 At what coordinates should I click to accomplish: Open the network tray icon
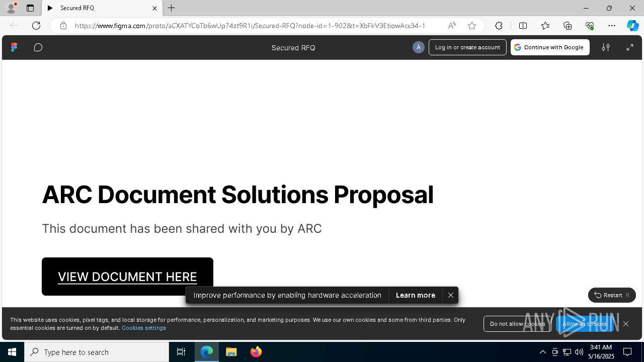[x=567, y=352]
